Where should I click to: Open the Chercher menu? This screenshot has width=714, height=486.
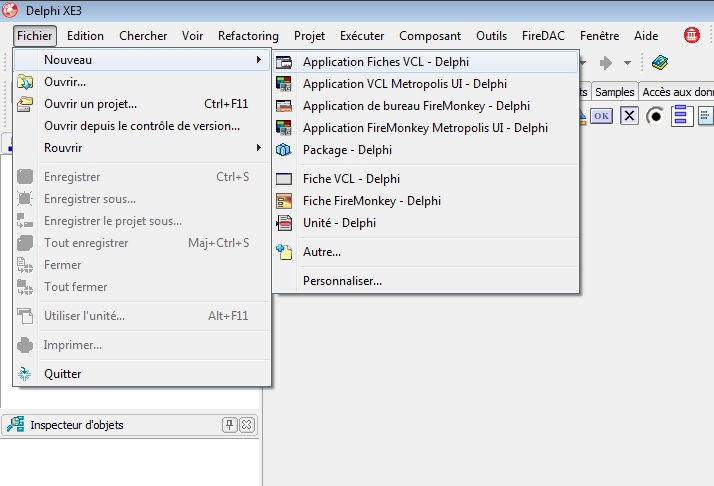pyautogui.click(x=143, y=36)
